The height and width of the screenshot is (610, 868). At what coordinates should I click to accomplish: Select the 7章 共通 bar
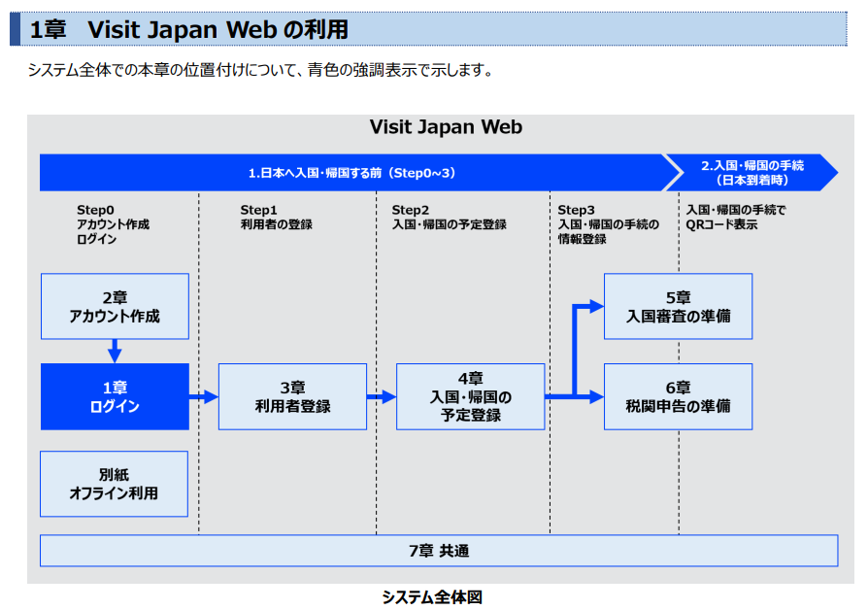point(439,551)
